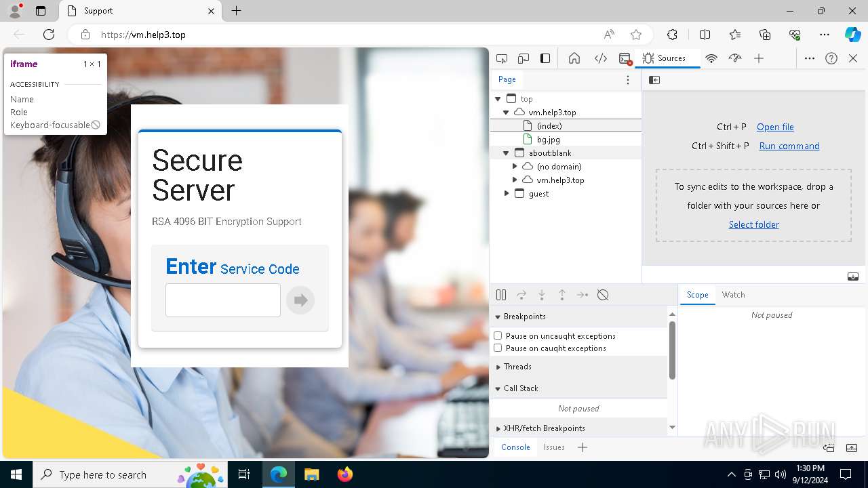Open the Issues drawer tab
Screen dimensions: 868x488
click(554, 447)
